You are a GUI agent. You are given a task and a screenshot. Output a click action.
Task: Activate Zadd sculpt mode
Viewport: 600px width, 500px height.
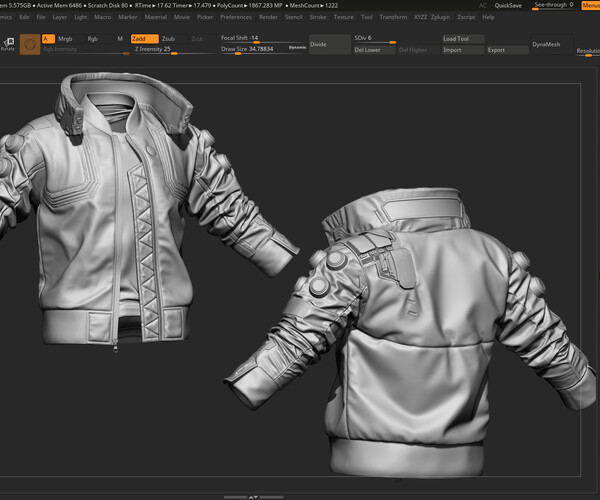click(x=143, y=38)
